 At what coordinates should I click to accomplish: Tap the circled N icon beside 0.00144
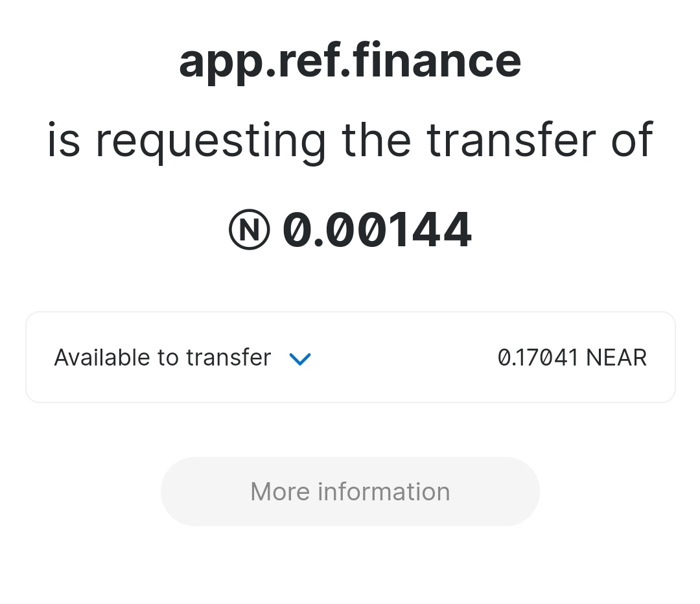250,231
